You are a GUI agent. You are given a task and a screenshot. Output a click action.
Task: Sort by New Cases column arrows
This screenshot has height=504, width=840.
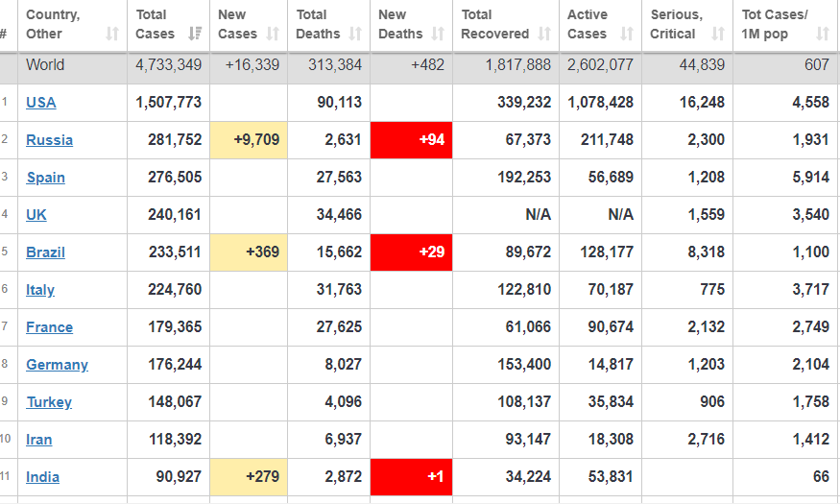(x=273, y=34)
